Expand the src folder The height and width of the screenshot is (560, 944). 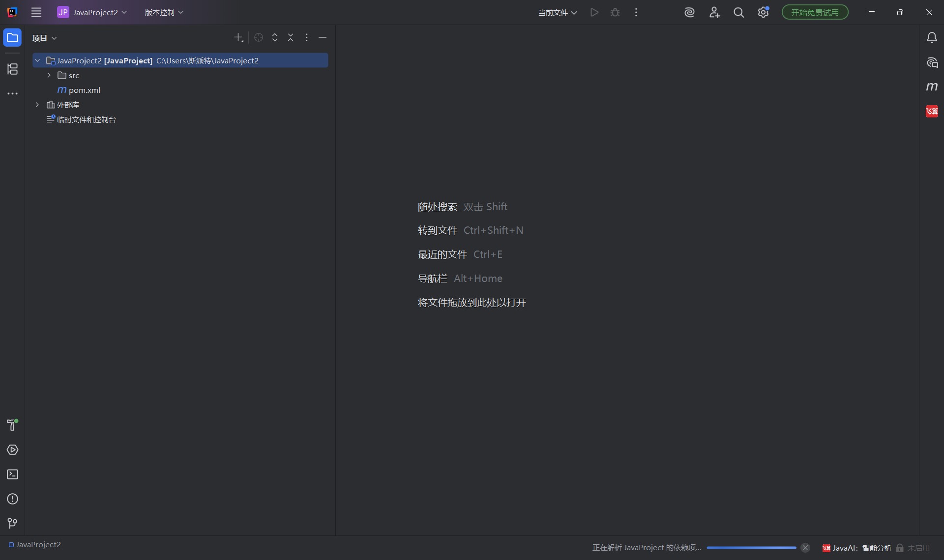point(49,75)
